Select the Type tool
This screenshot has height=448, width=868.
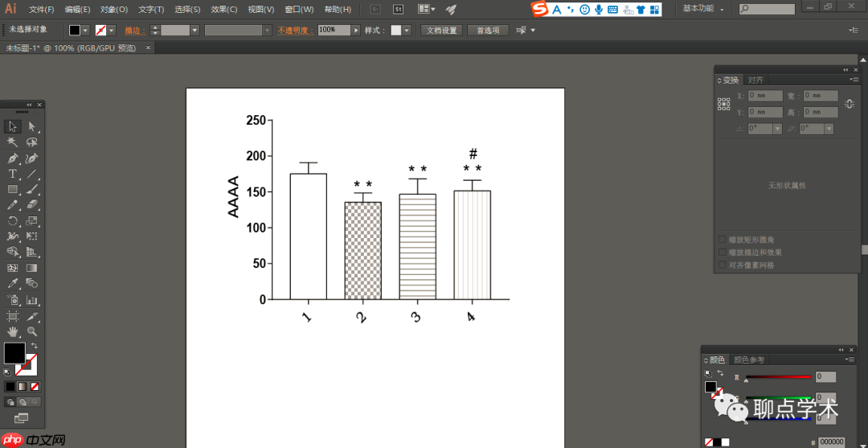tap(13, 174)
